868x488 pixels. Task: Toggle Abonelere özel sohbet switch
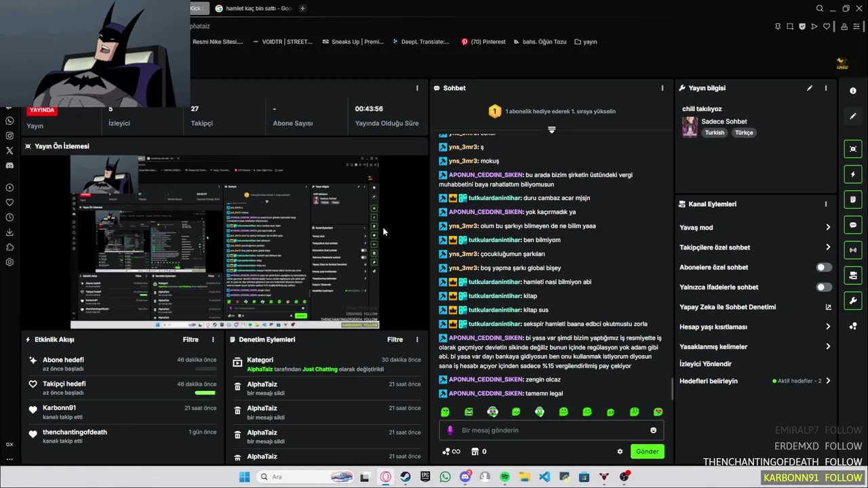coord(823,267)
